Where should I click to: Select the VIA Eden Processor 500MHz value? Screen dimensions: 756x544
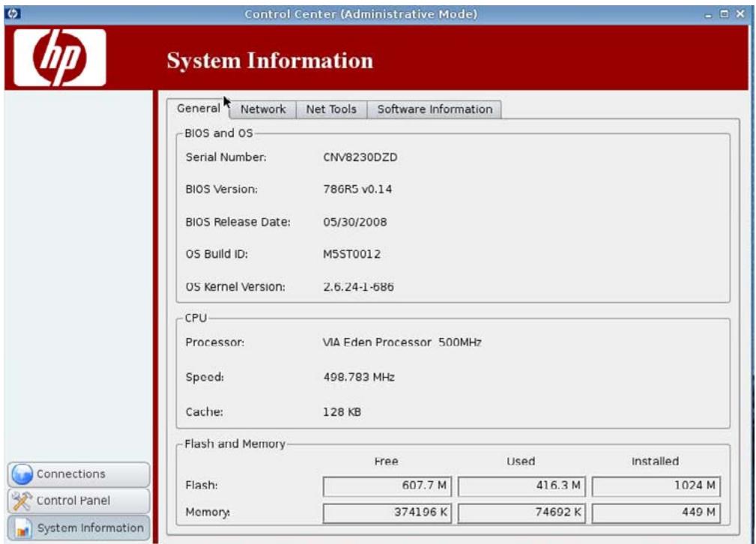(402, 342)
